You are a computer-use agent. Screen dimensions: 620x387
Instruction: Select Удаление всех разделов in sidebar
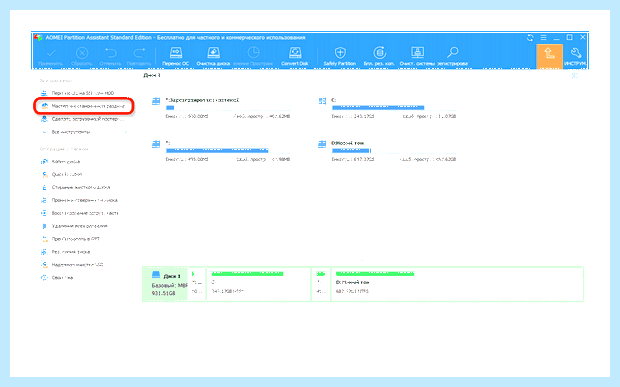(x=74, y=226)
